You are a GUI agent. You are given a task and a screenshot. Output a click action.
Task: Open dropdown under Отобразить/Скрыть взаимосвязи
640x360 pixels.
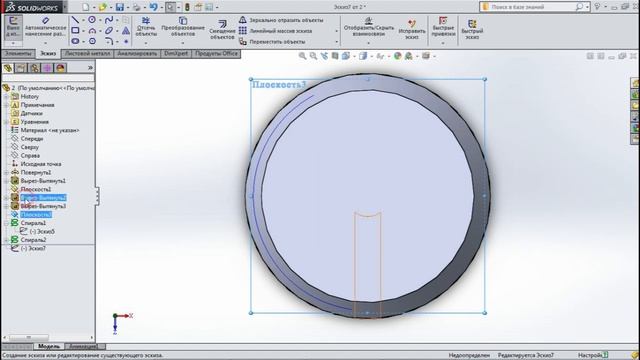(369, 42)
